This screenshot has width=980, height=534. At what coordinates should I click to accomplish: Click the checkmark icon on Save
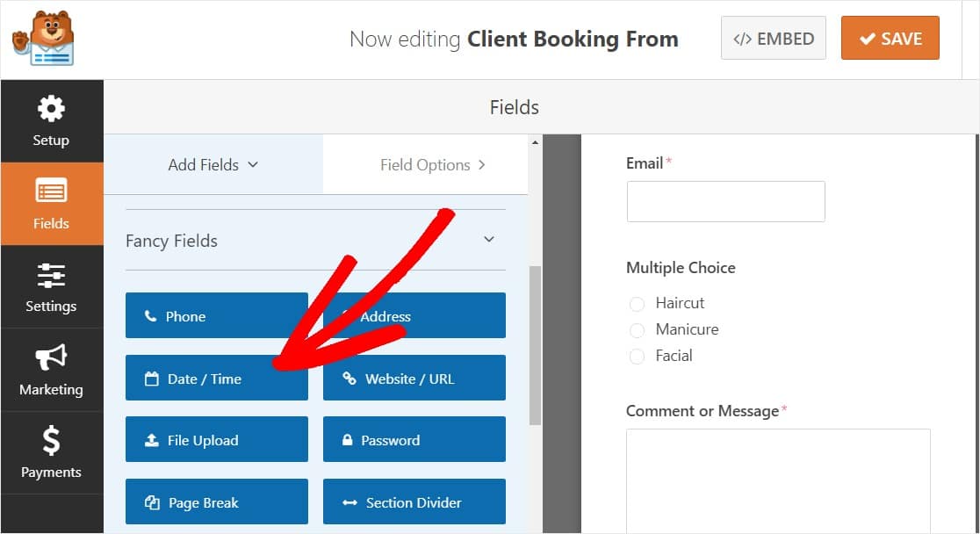click(x=867, y=39)
